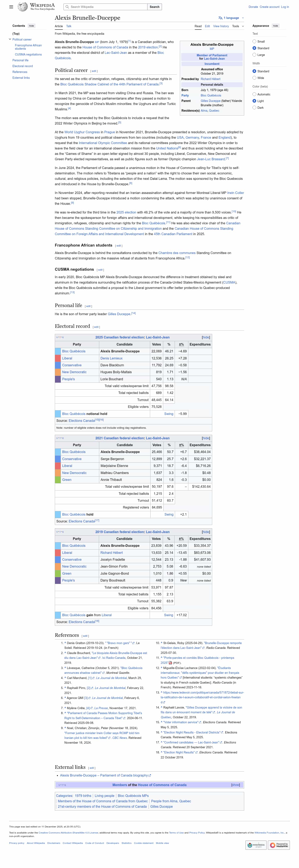Select Automatic color mode
The width and height of the screenshot is (299, 868).
tap(254, 94)
